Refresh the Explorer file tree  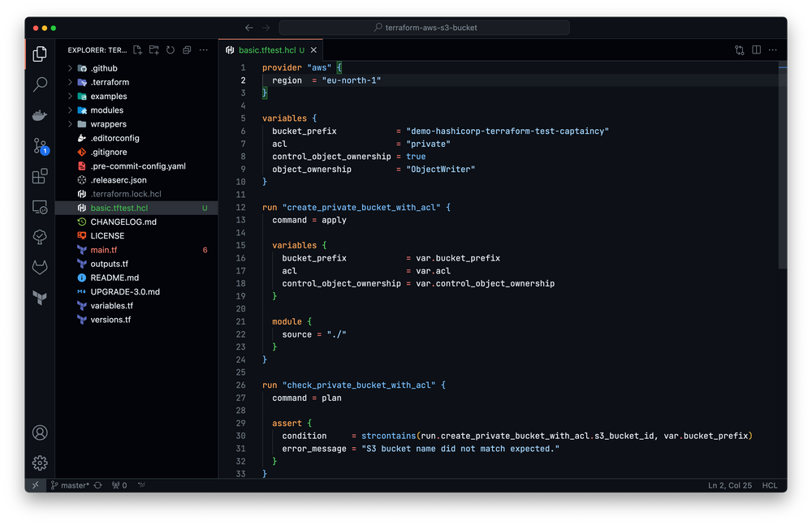171,49
